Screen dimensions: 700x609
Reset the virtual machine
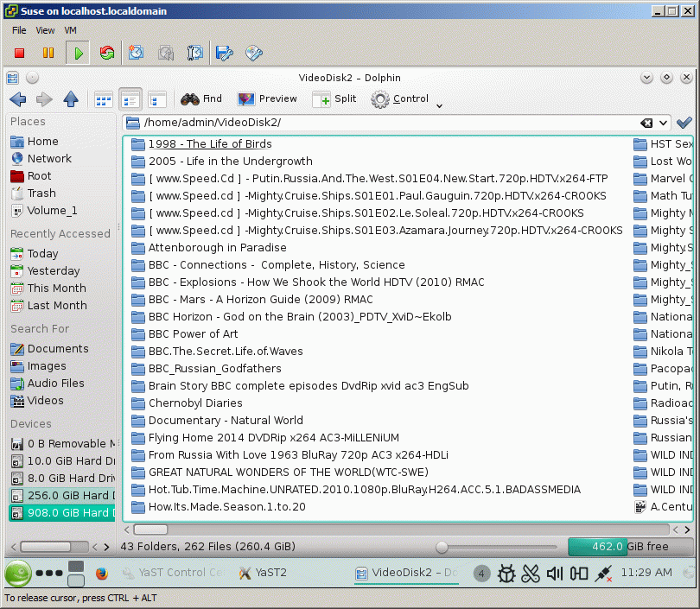click(107, 53)
